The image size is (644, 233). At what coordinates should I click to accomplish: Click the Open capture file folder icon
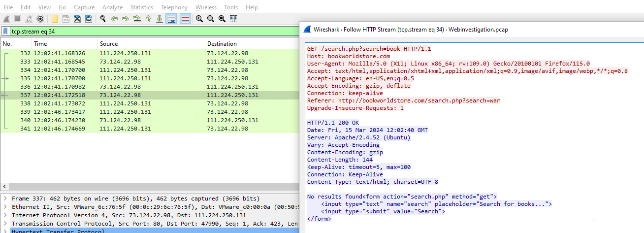coord(55,19)
